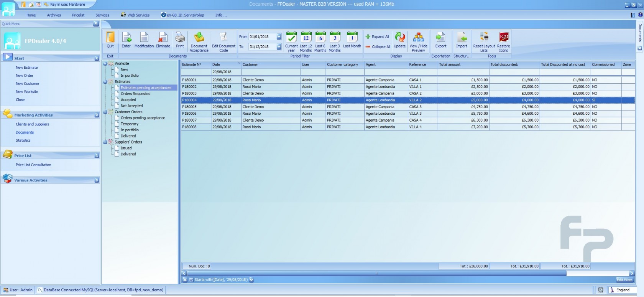644x297 pixels.
Task: Click the Eliminate document icon
Action: coord(163,40)
